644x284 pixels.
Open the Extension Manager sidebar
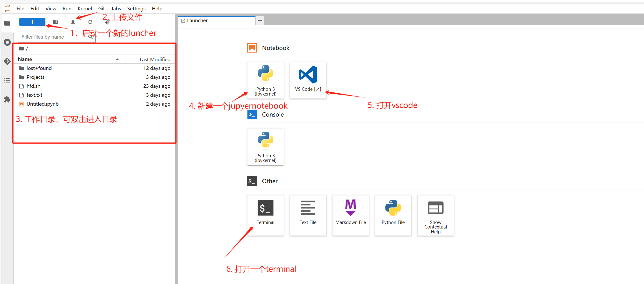point(7,99)
